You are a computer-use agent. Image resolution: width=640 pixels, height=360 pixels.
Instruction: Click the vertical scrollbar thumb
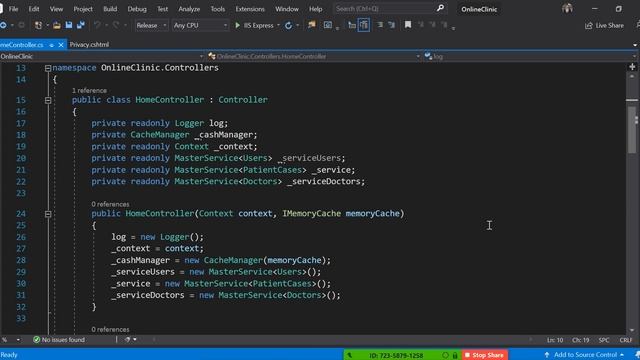[x=632, y=129]
